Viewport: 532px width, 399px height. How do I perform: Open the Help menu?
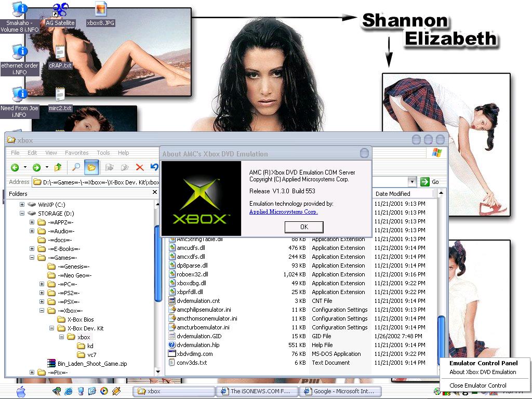(124, 153)
